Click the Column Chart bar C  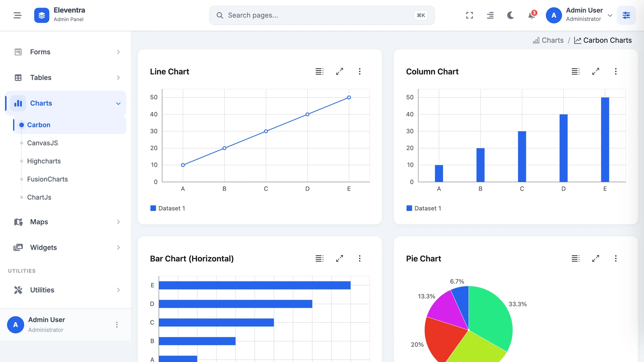tap(522, 157)
